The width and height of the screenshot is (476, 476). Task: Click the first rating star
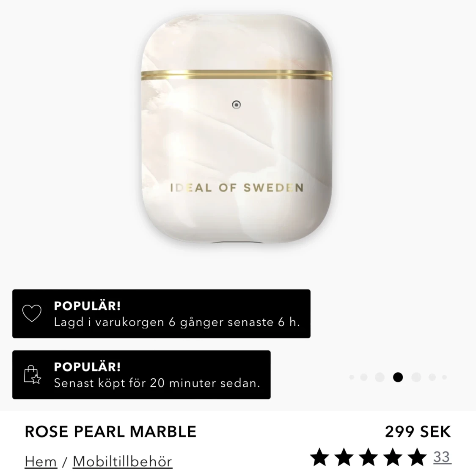(320, 457)
